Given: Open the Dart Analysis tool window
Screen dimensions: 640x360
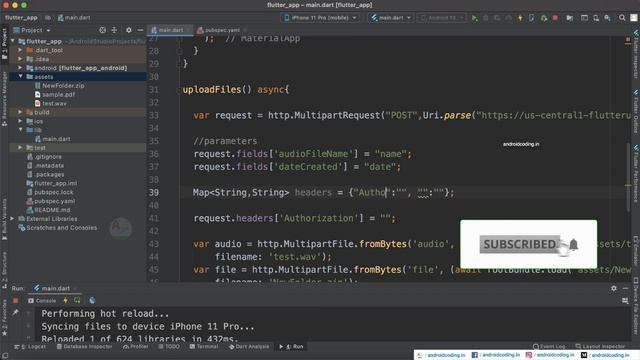Looking at the screenshot, I should pos(249,347).
